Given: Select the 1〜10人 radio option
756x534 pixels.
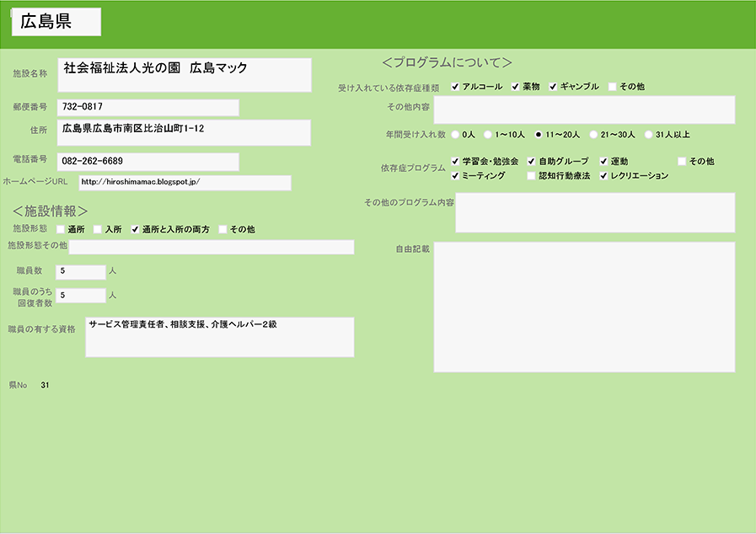Looking at the screenshot, I should click(x=488, y=134).
